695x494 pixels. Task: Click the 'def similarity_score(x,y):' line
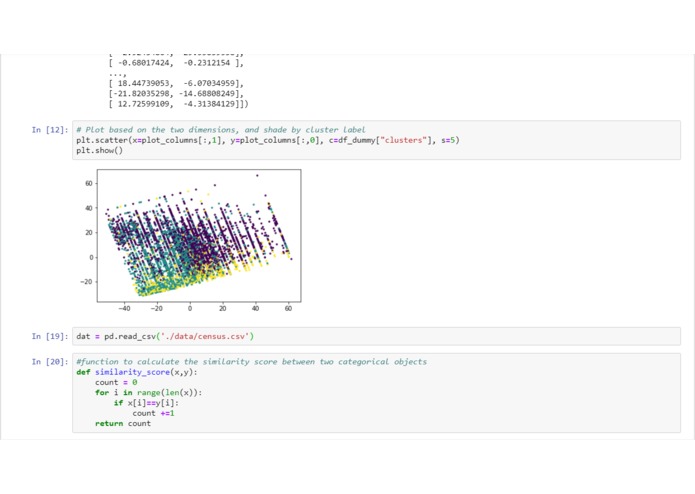(137, 372)
